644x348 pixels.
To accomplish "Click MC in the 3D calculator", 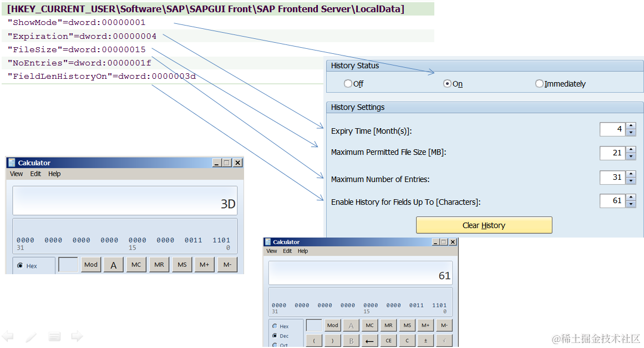I will coord(136,265).
